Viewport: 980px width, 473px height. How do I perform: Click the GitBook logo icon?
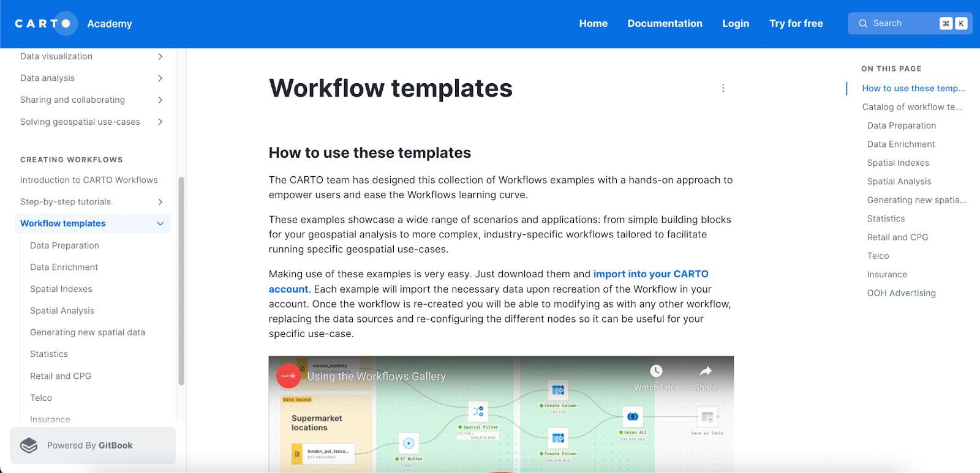29,445
